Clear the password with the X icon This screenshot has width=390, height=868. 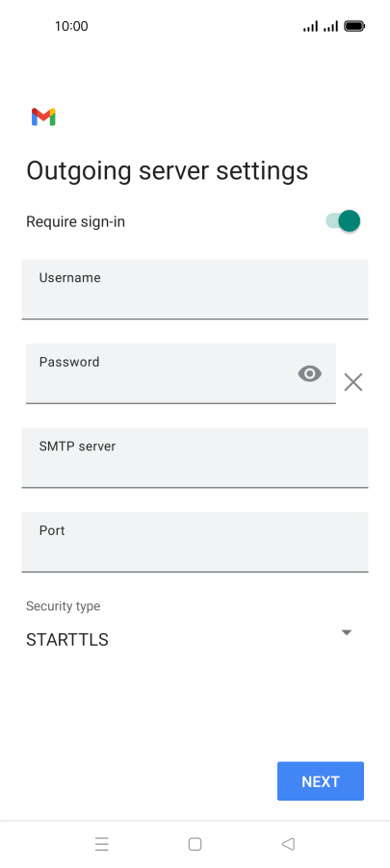coord(352,382)
